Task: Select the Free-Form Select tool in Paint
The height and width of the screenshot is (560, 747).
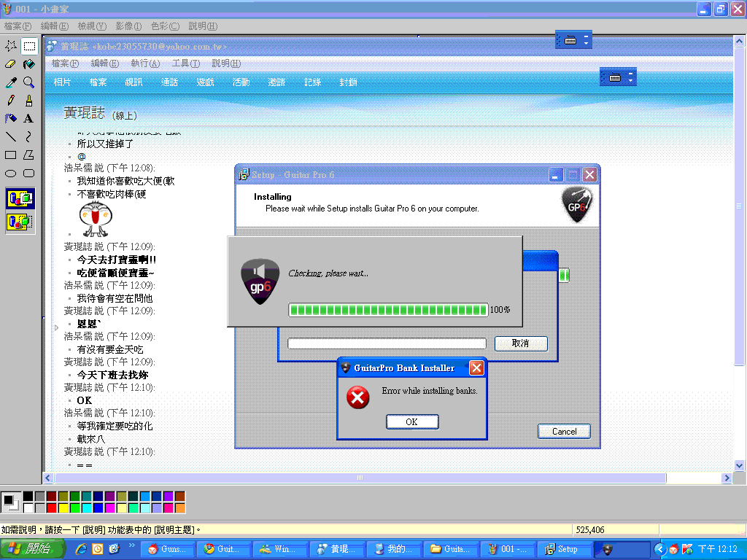Action: click(11, 46)
